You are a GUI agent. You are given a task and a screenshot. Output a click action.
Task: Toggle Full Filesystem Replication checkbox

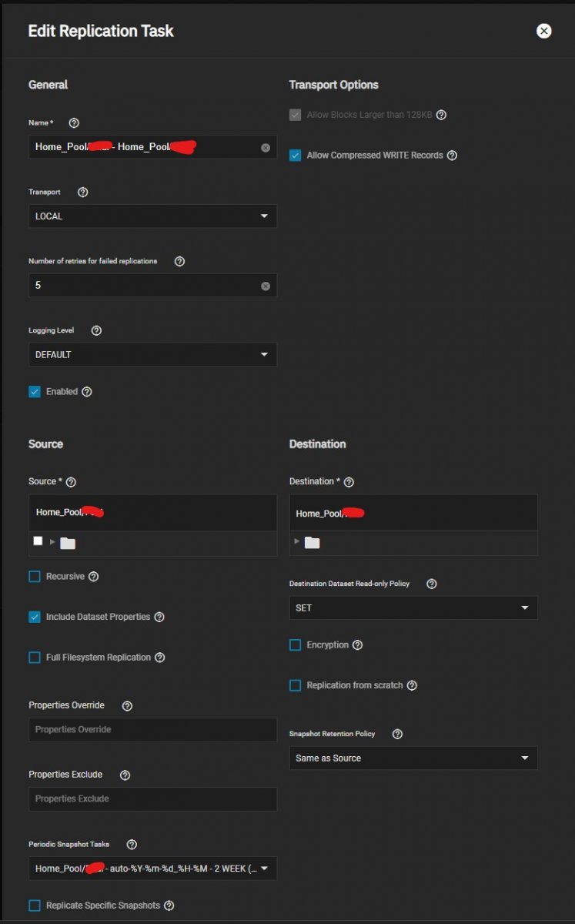(x=35, y=658)
